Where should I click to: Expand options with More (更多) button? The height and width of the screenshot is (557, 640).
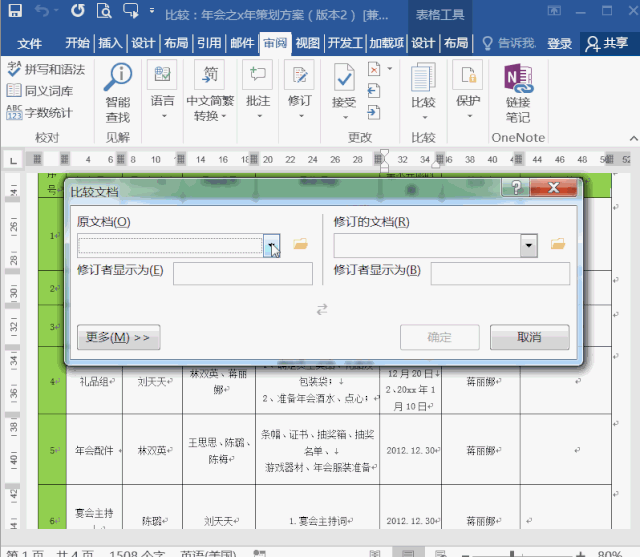118,337
